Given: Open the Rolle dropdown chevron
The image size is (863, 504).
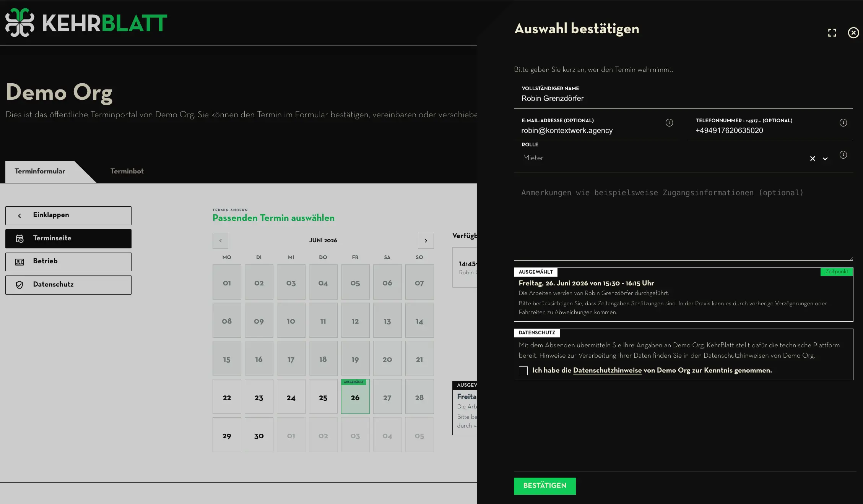Looking at the screenshot, I should click(x=825, y=159).
